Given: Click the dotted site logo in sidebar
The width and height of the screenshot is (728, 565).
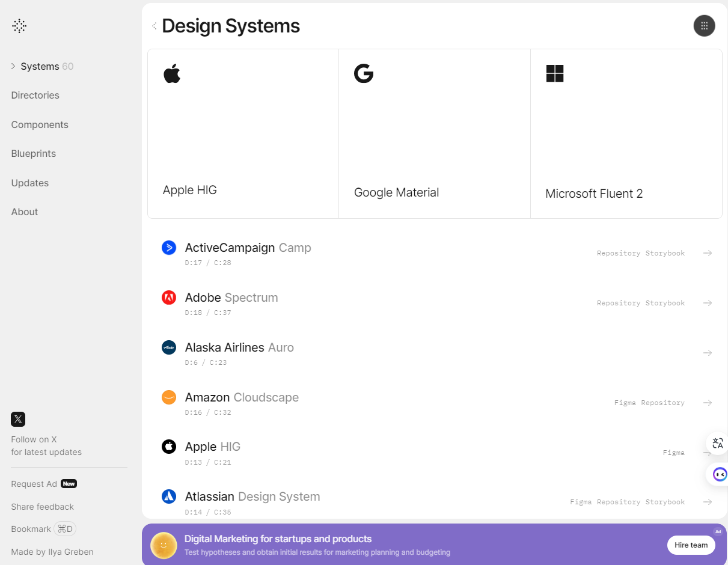Looking at the screenshot, I should pyautogui.click(x=19, y=26).
